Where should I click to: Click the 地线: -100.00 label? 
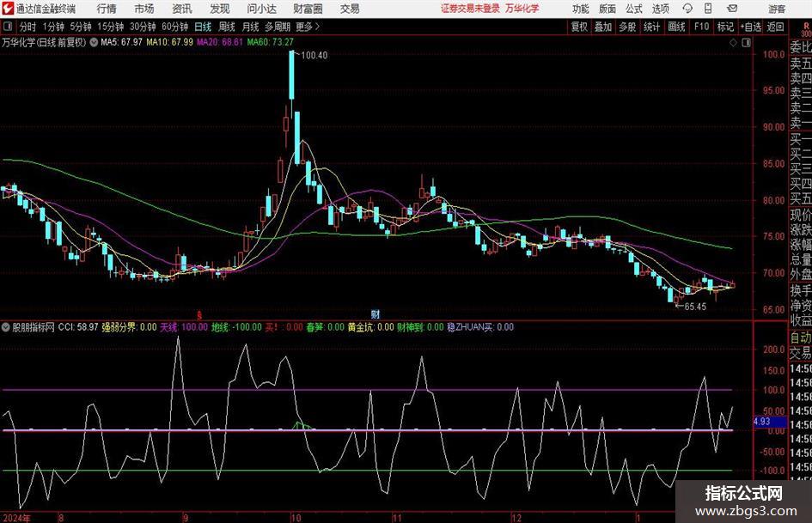236,327
